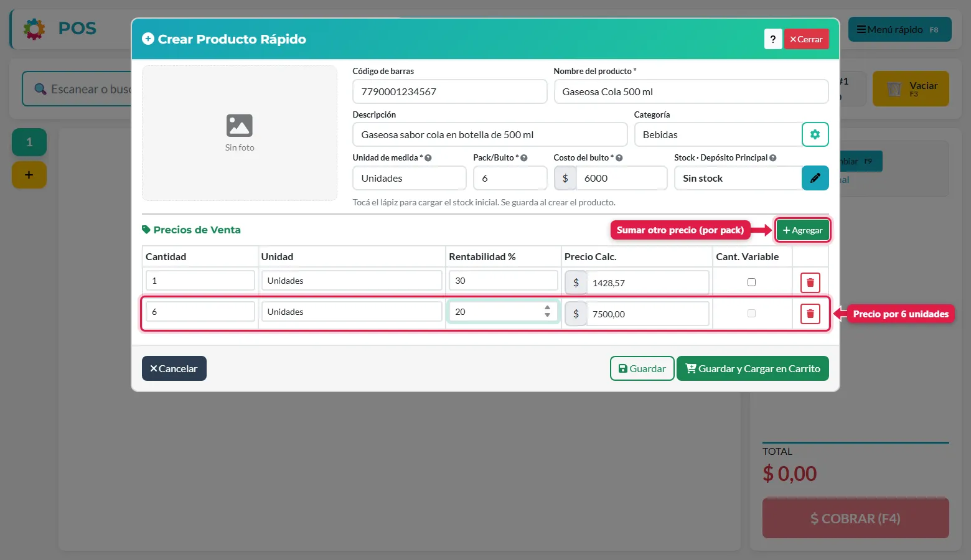Screen dimensions: 971x560
Task: Open the Menú rápido menu
Action: (x=899, y=29)
